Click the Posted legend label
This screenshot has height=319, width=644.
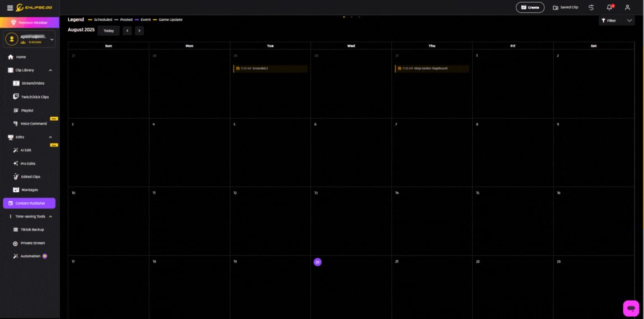[126, 20]
